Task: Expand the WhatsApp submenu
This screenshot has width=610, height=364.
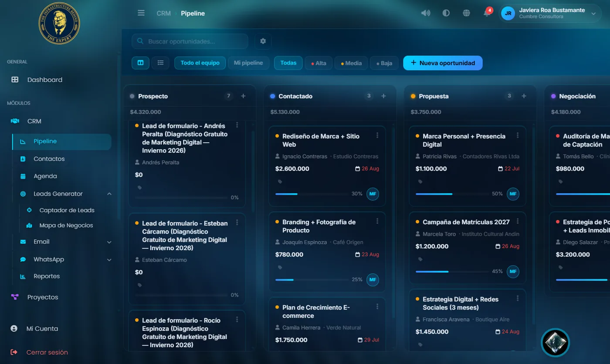Action: pyautogui.click(x=109, y=260)
